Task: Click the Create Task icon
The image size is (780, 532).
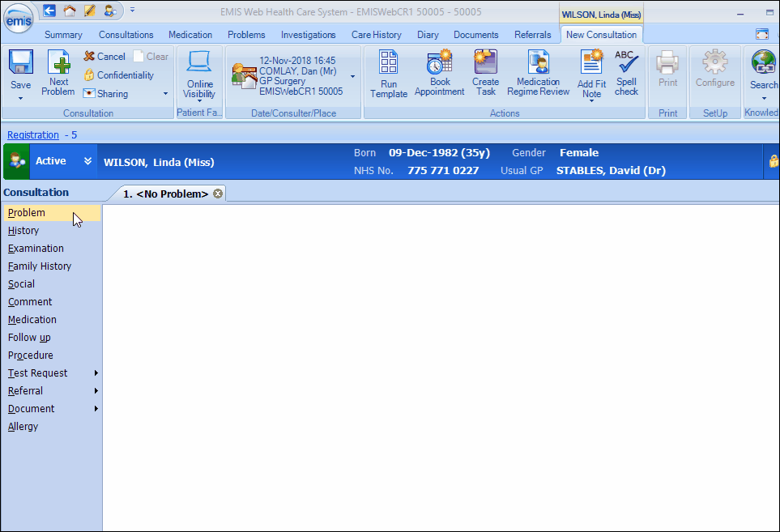Action: pos(485,62)
